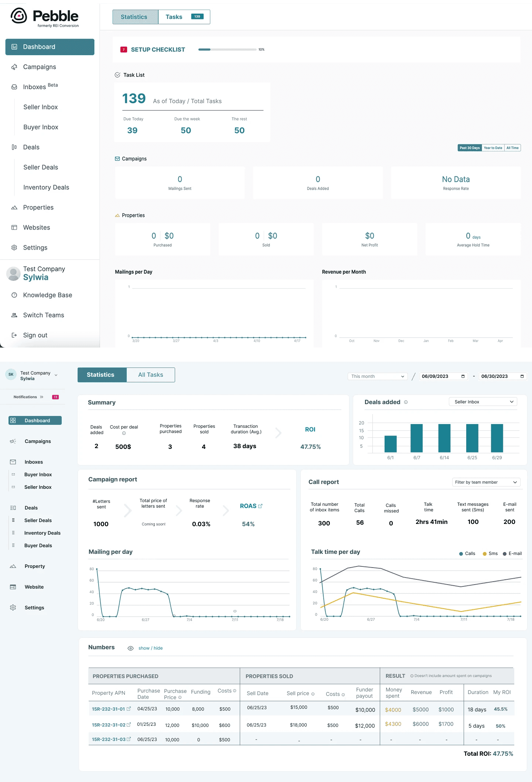Image resolution: width=532 pixels, height=782 pixels.
Task: Open calendar icon on the 06/09/2023 date field
Action: (463, 376)
